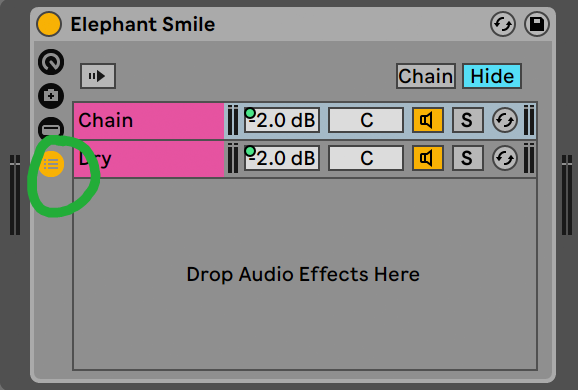
Task: Click the Hide button
Action: coord(492,76)
